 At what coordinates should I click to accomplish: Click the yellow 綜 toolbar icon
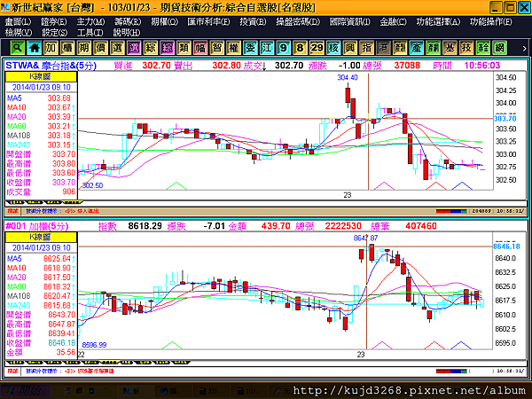[x=151, y=48]
